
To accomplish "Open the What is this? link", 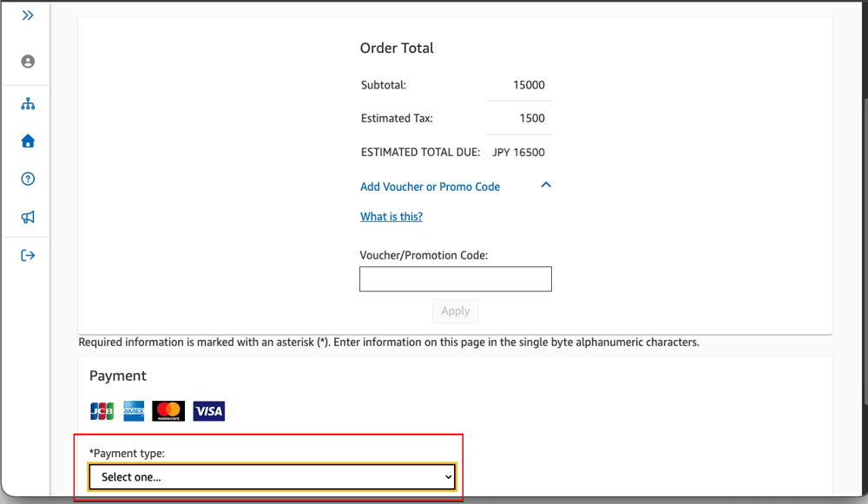I will point(391,217).
